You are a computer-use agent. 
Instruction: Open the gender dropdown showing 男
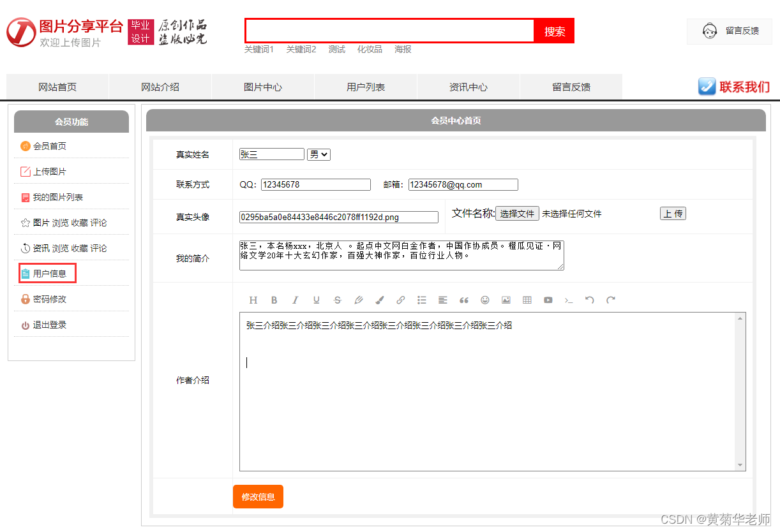(x=319, y=154)
